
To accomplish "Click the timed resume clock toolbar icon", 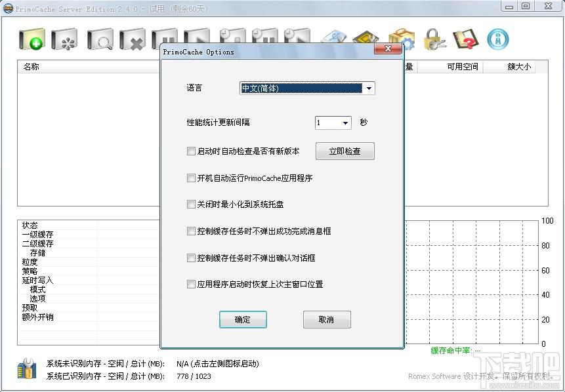I will coord(297,36).
